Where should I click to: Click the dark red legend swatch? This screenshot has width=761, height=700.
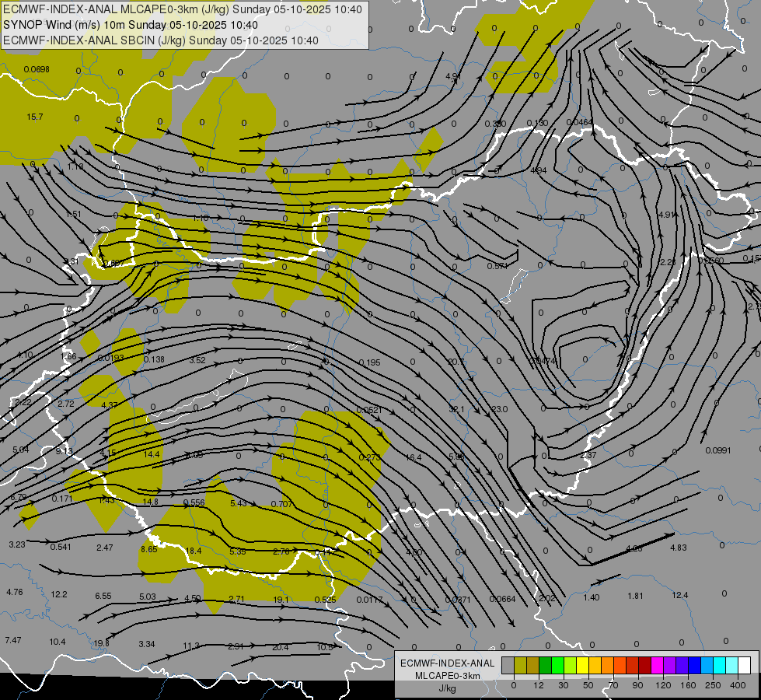click(644, 665)
